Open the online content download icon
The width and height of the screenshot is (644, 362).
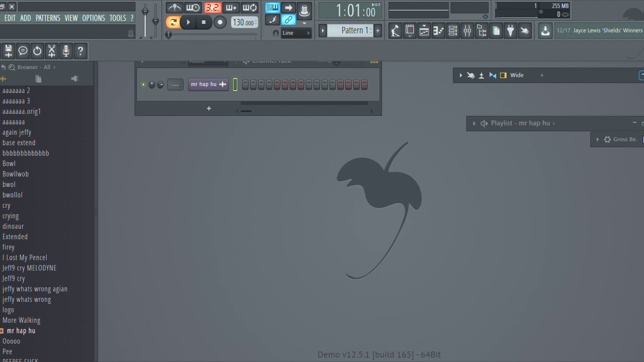coord(545,31)
